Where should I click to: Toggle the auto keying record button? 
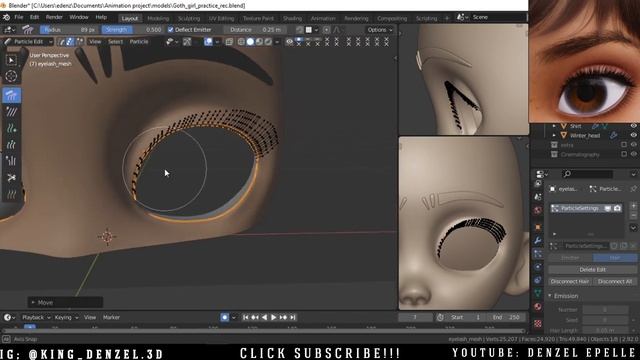224,317
